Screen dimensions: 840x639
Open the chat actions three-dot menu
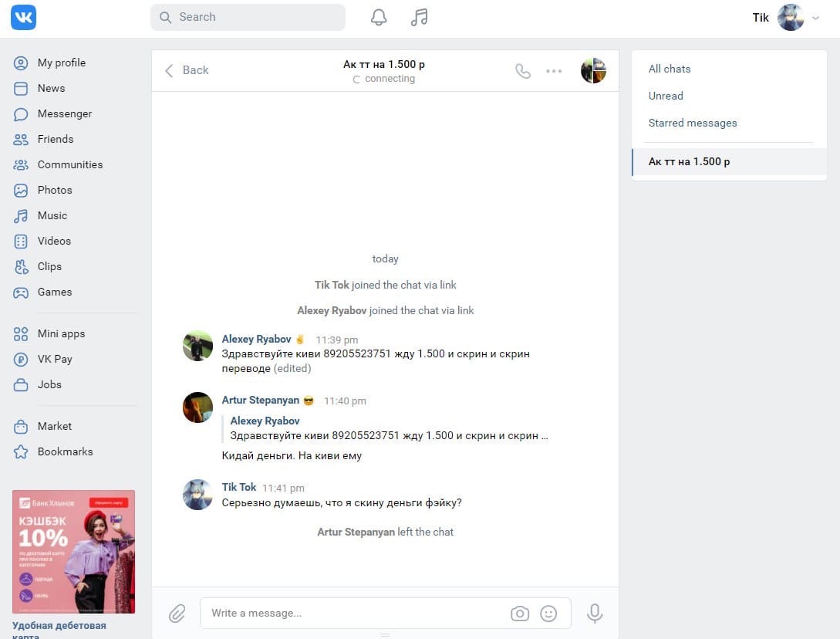pos(554,71)
